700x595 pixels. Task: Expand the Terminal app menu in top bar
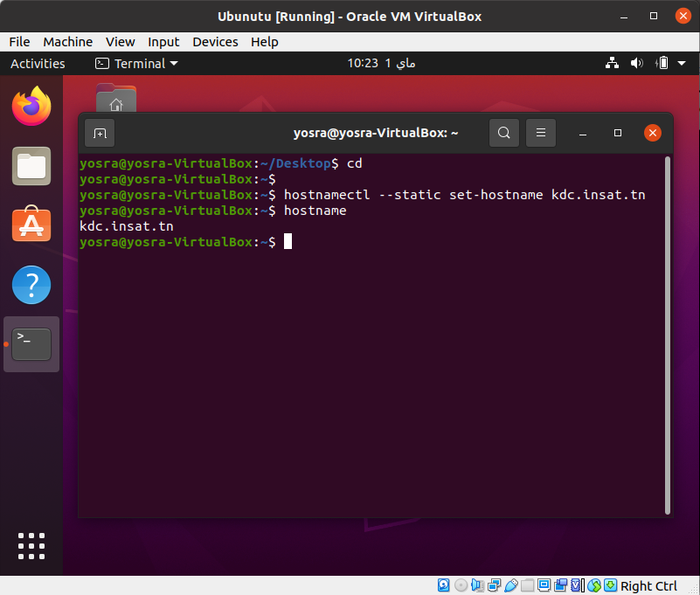click(136, 64)
